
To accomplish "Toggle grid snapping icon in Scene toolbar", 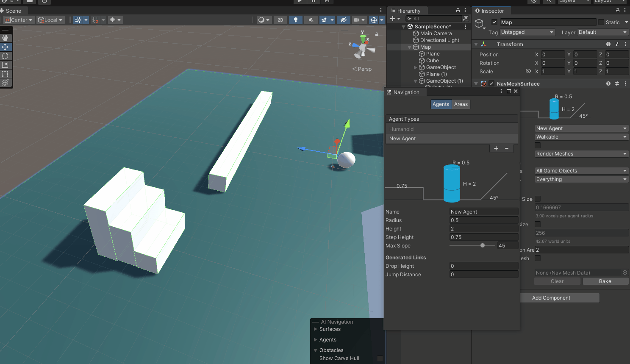I will tap(78, 20).
